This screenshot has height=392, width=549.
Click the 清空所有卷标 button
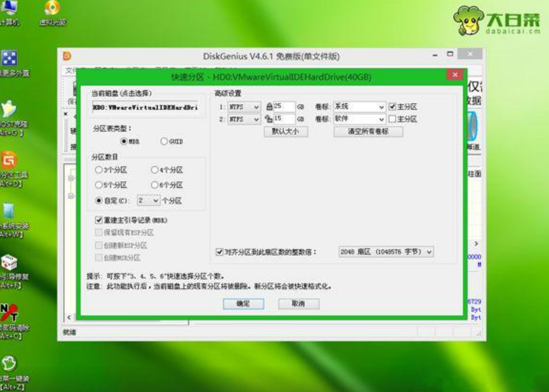[x=369, y=132]
